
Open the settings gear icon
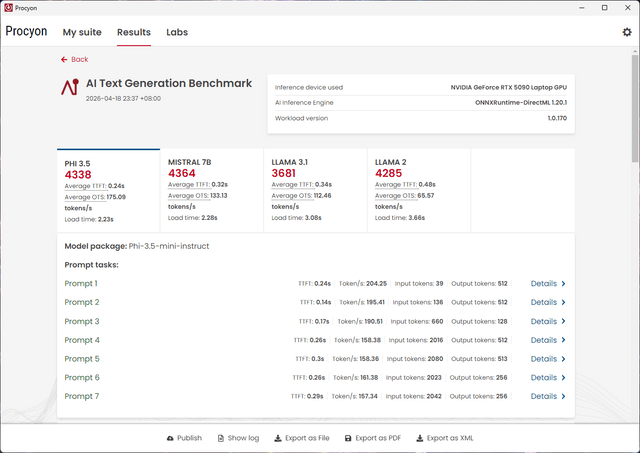(x=627, y=32)
